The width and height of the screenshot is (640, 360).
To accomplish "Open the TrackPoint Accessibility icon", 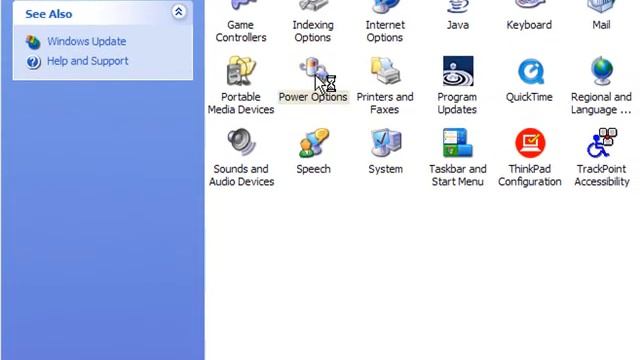I will click(x=602, y=143).
